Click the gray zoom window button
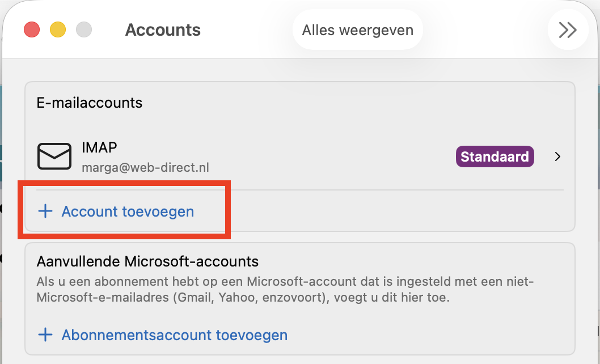 (x=84, y=29)
